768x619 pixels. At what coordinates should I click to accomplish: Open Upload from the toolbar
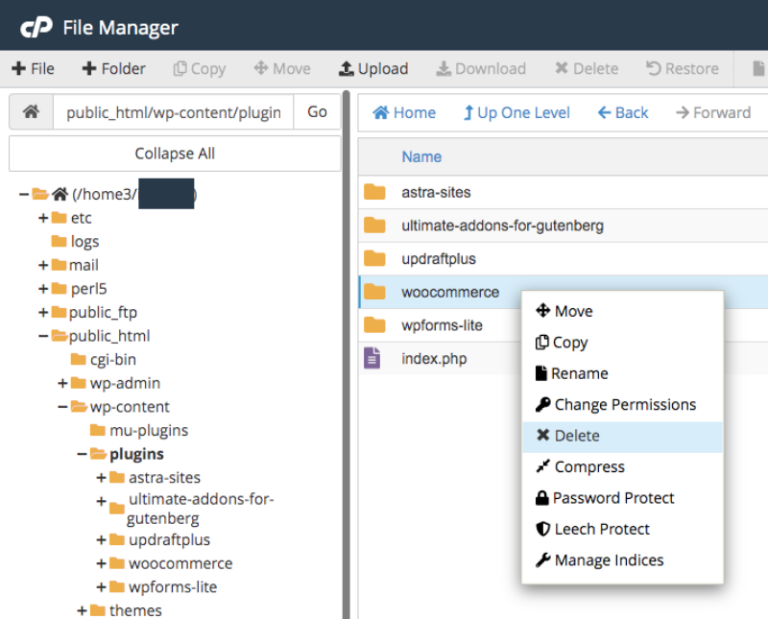(373, 68)
